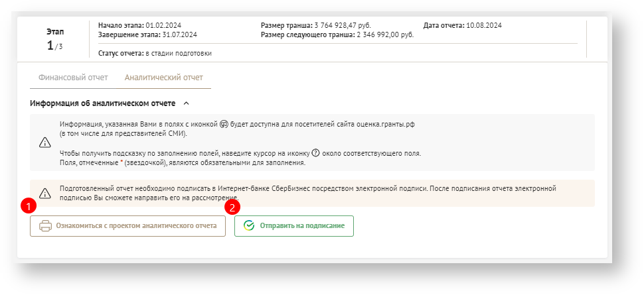Image resolution: width=644 pixels, height=295 pixels.
Task: Select the Дата отчета value 10.08.2024
Action: (485, 25)
